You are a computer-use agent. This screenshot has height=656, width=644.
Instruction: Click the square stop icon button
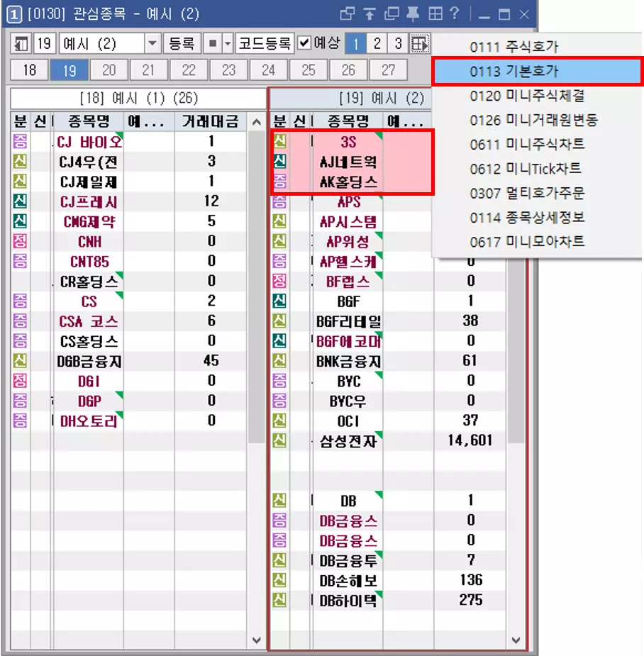[x=213, y=43]
